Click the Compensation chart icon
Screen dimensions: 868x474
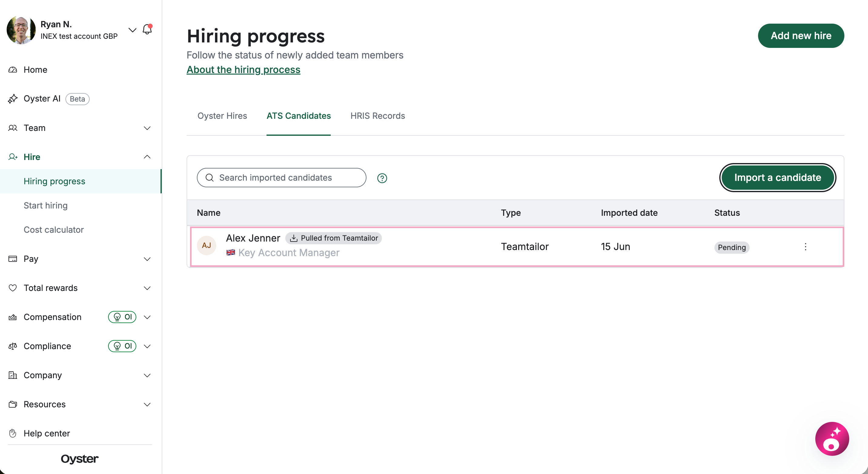coord(13,317)
